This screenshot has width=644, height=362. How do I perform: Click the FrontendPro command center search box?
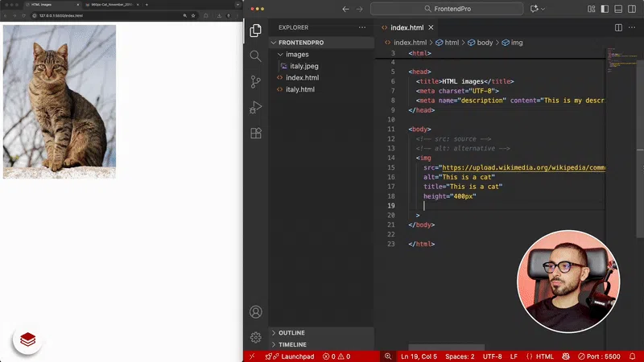tap(452, 9)
